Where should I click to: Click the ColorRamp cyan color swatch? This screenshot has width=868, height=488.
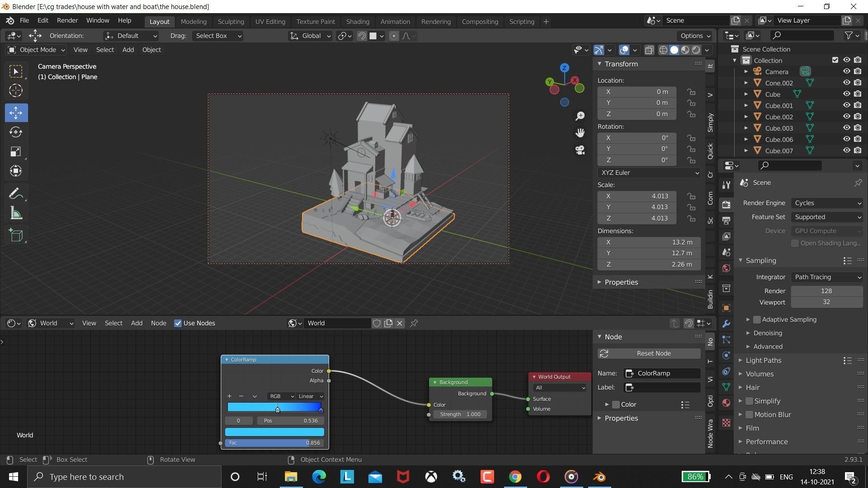pyautogui.click(x=274, y=432)
